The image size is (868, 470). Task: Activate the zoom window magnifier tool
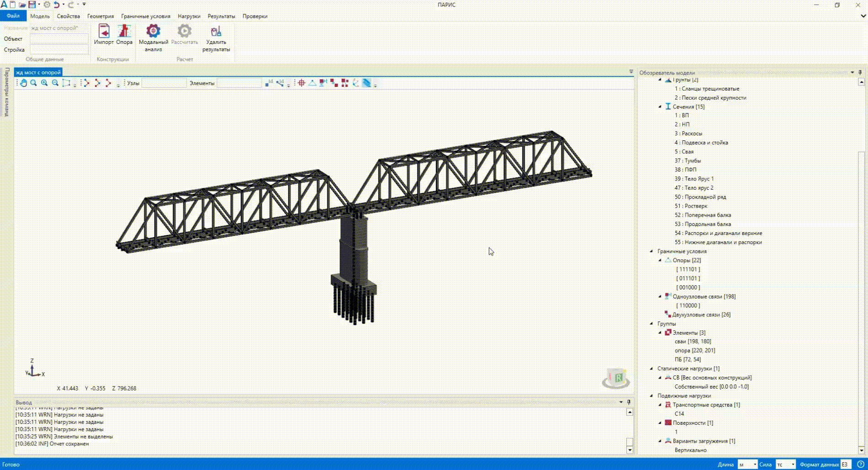point(33,83)
